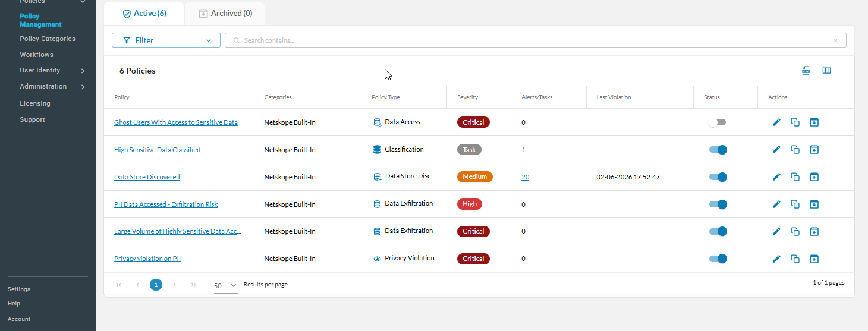
Task: Switch off Privacy violation on PII policy
Action: pos(718,259)
